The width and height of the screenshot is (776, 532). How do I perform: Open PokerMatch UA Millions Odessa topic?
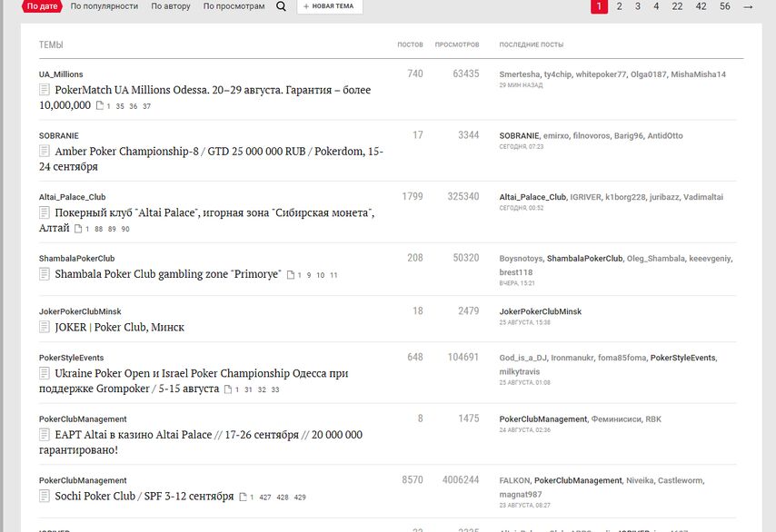coord(204,97)
